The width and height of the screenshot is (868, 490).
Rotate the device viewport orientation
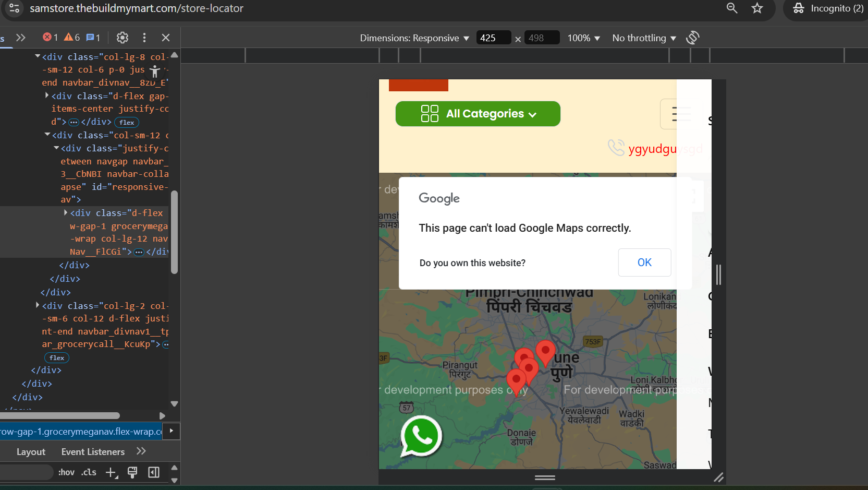[693, 38]
